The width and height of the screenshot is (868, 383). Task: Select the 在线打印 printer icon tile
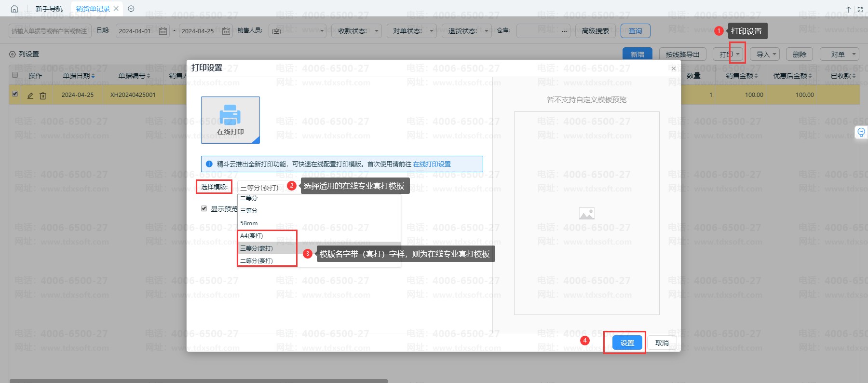point(230,120)
